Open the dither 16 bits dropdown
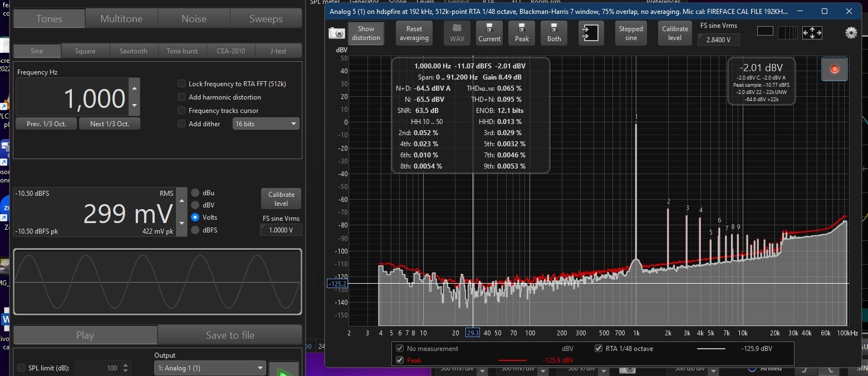 pyautogui.click(x=266, y=123)
